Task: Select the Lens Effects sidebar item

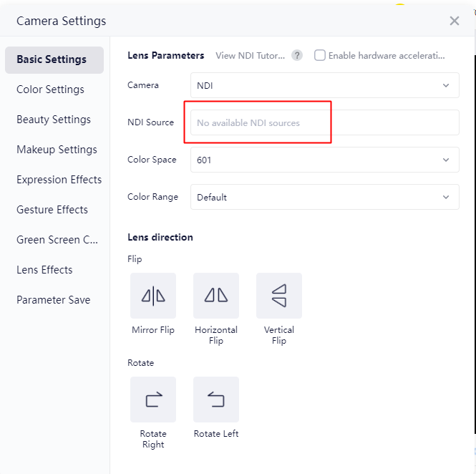Action: tap(44, 270)
